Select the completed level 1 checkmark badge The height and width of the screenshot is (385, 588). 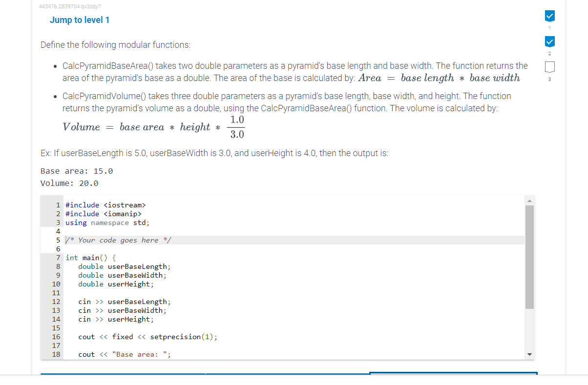click(x=549, y=16)
